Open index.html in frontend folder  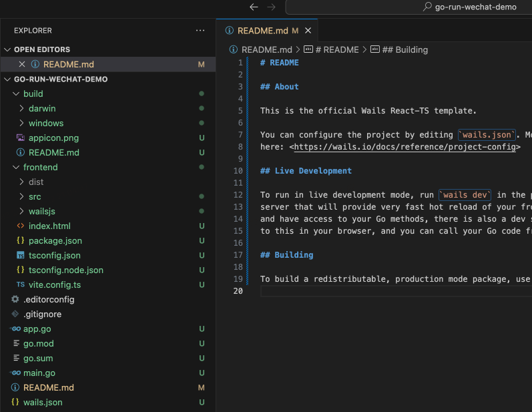click(49, 226)
